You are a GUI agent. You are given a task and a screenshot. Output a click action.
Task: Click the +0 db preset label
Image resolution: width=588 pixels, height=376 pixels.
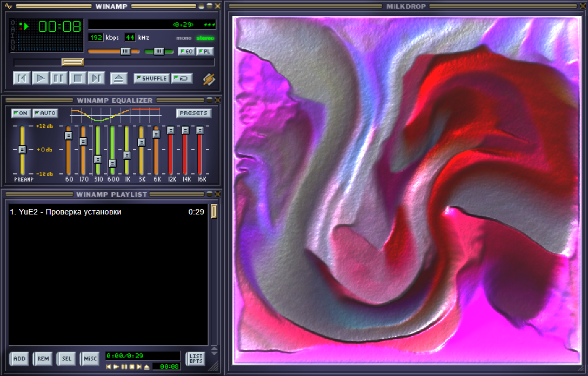(x=45, y=150)
